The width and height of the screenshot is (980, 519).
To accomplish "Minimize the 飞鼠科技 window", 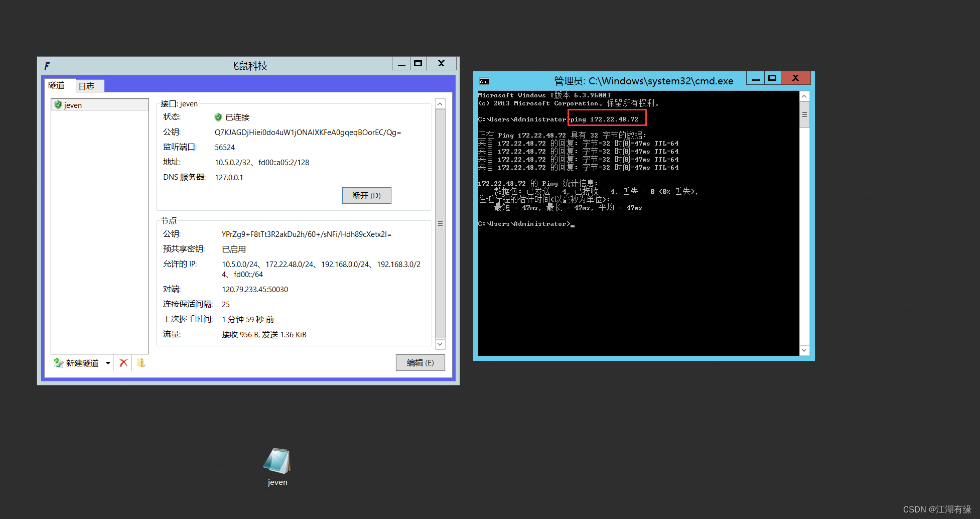I will point(401,64).
